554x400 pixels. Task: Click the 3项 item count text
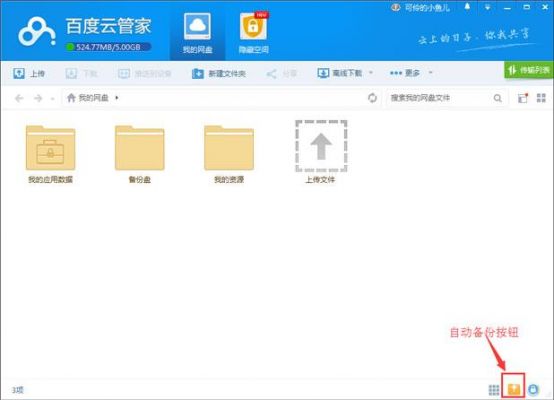pyautogui.click(x=18, y=390)
